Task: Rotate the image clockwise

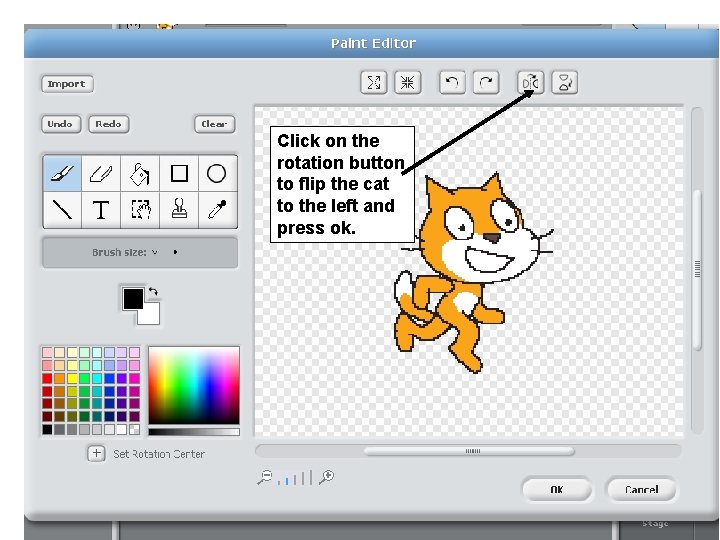Action: click(486, 83)
